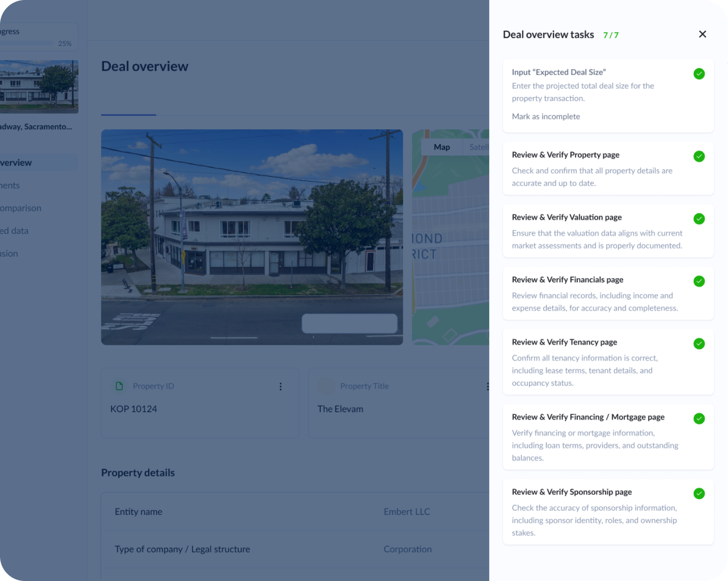Screen dimensions: 728x581
Task: Click the 7 / 7 task counter
Action: [611, 35]
